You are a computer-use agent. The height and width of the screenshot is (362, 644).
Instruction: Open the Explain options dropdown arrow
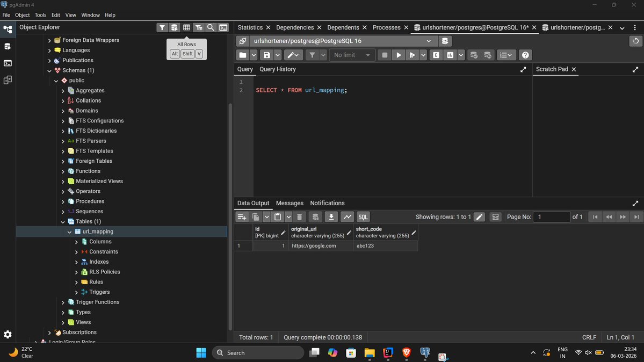point(461,55)
